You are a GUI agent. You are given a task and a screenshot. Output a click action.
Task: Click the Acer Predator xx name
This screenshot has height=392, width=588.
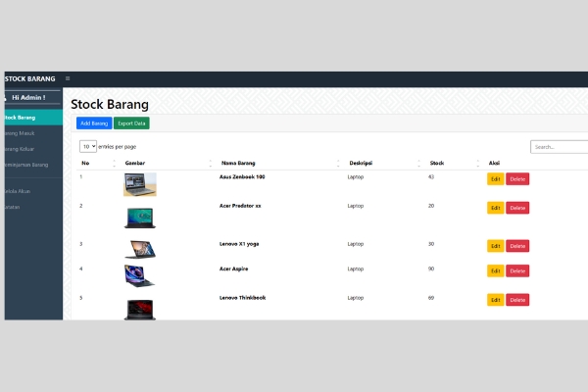pos(240,206)
